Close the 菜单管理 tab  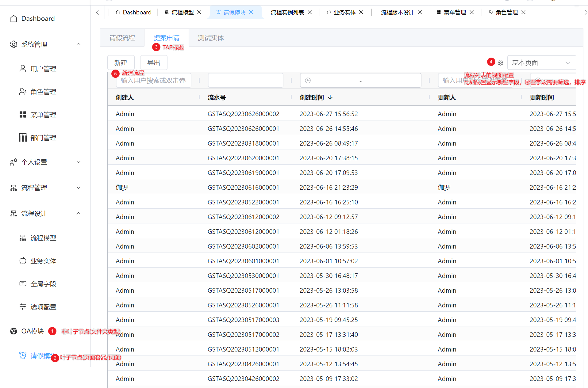472,12
